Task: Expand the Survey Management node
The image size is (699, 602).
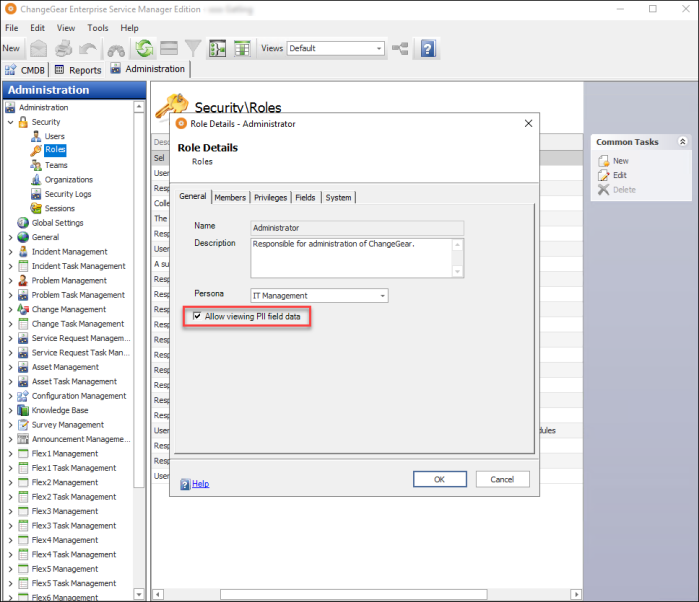Action: (x=11, y=425)
